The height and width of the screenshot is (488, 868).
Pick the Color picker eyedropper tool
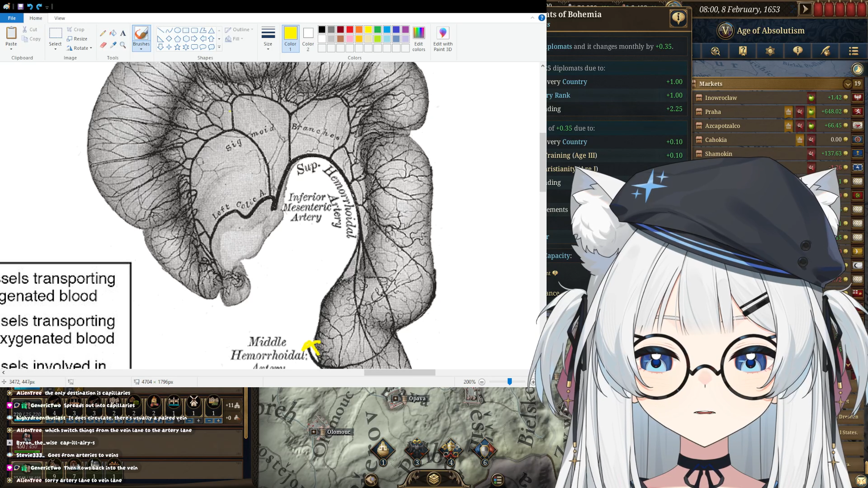coord(113,45)
